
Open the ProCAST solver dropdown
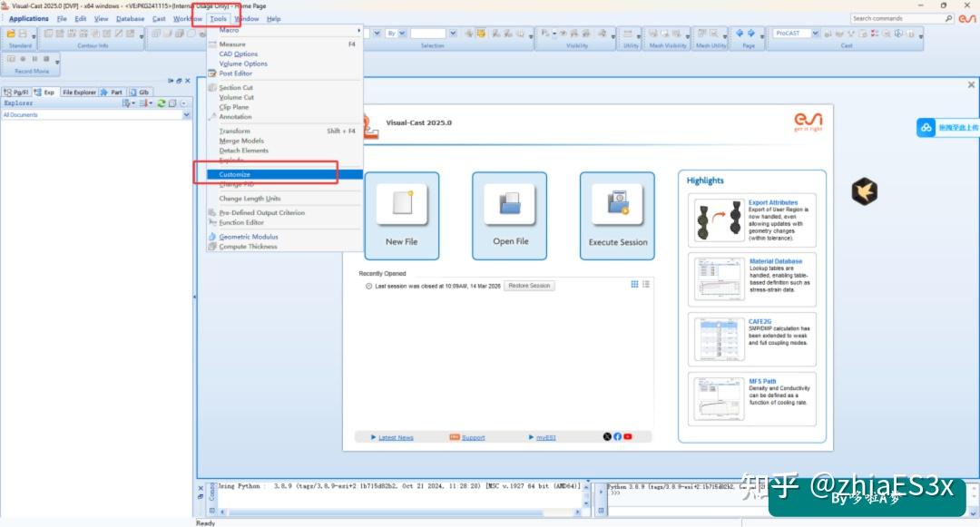coord(816,33)
